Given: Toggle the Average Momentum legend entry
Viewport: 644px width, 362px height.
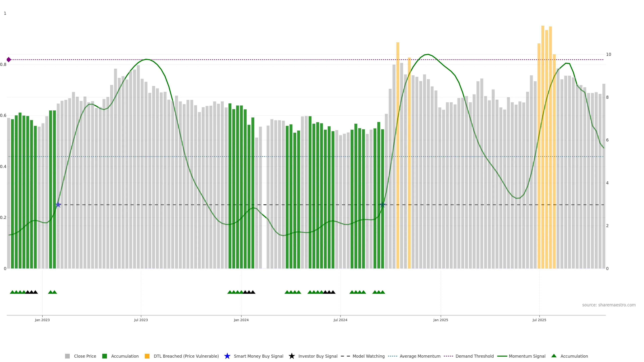Looking at the screenshot, I should (x=420, y=356).
